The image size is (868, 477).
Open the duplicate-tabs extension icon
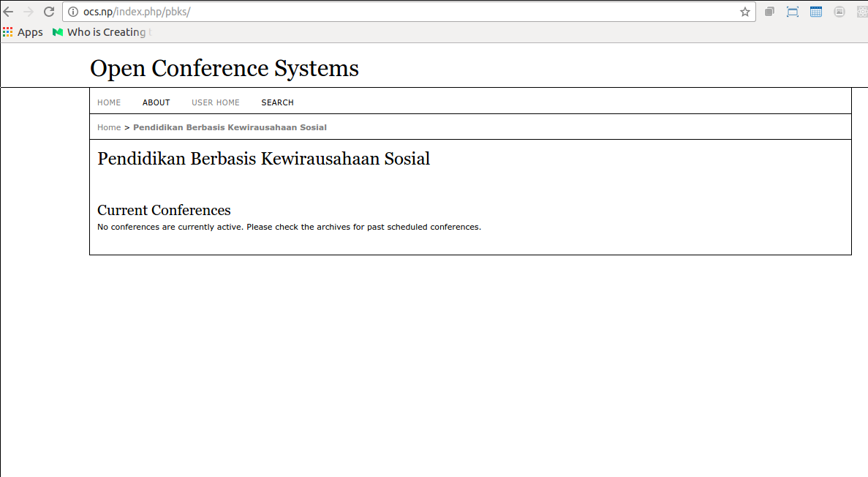(x=769, y=12)
